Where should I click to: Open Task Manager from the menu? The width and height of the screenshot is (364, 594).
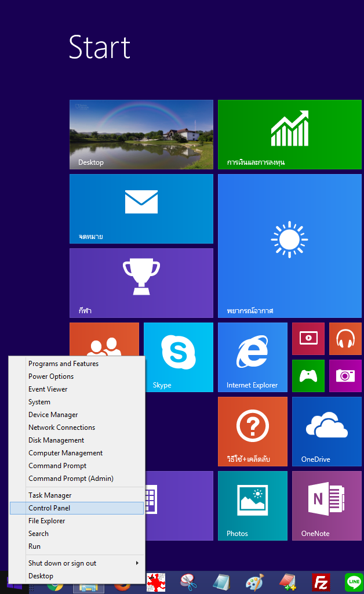[77, 495]
